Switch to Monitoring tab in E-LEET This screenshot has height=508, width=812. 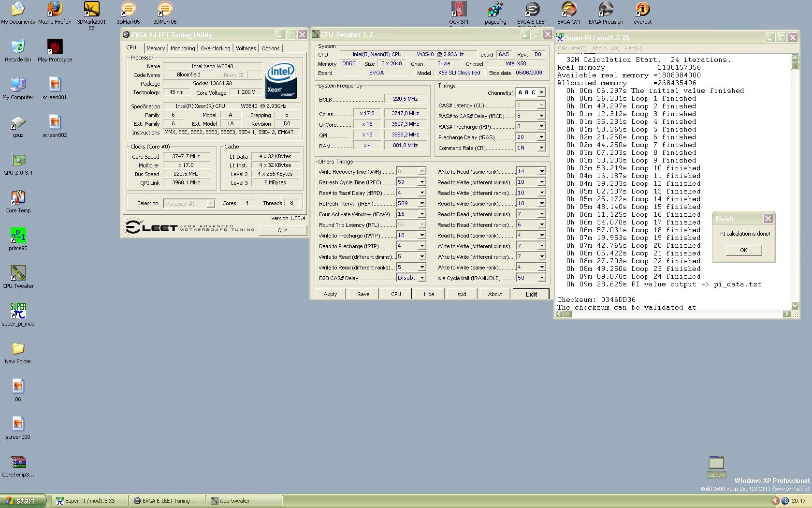click(x=183, y=48)
